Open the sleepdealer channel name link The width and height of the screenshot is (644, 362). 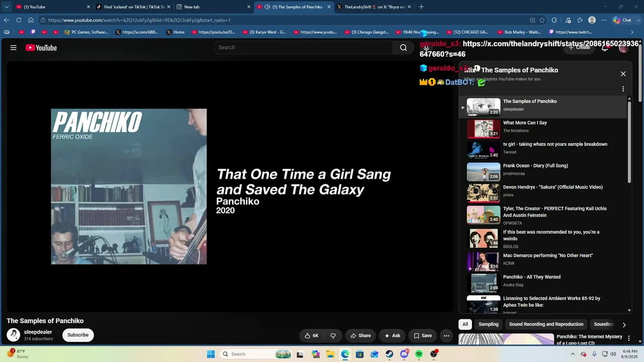38,332
